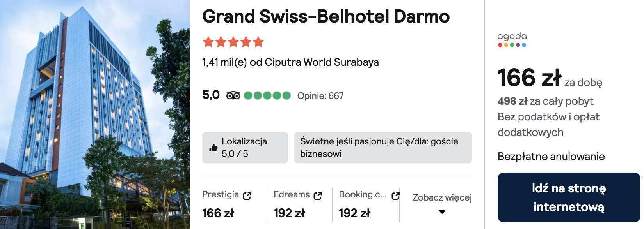Open the Prestigia external link icon
Viewport: 644px width, 229px height.
(247, 196)
